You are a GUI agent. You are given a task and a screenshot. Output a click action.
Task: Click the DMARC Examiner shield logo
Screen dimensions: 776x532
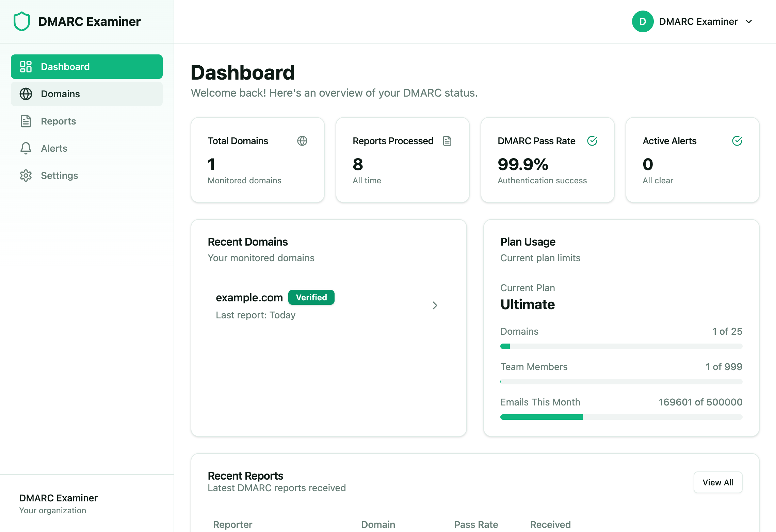coord(21,21)
